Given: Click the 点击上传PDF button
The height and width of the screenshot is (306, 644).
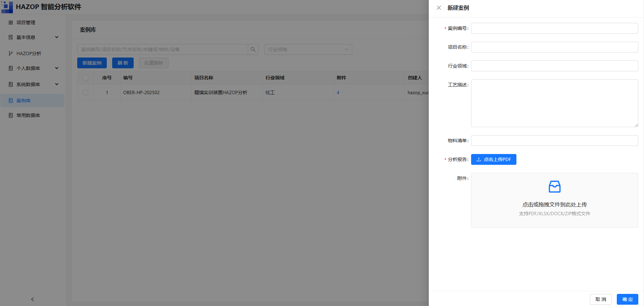Looking at the screenshot, I should [x=494, y=159].
